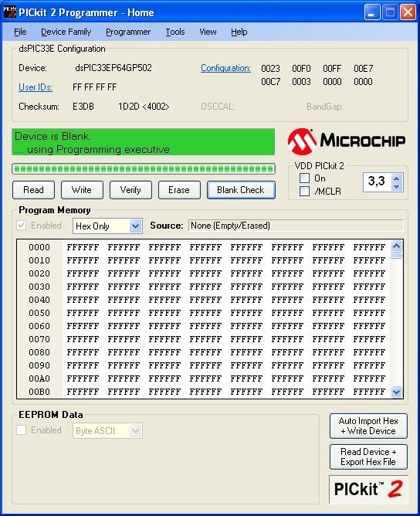Open the Device Family menu
This screenshot has width=420, height=516.
click(66, 32)
